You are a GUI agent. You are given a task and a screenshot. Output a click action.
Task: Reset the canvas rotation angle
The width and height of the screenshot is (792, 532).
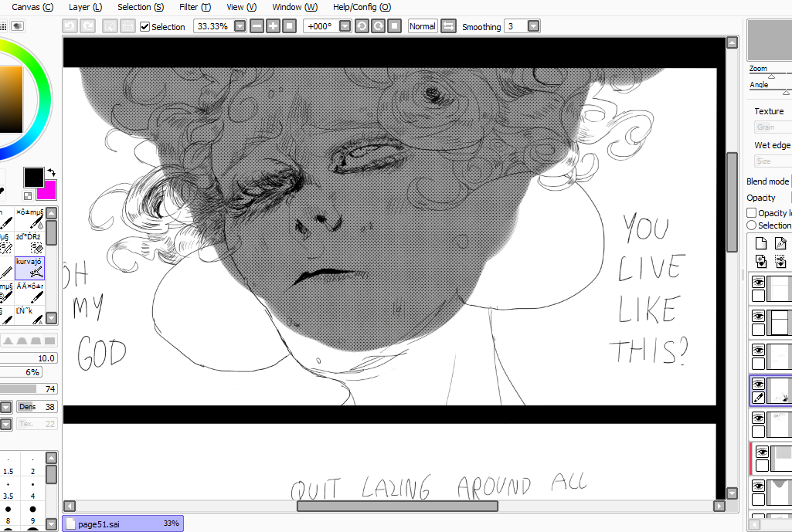394,26
